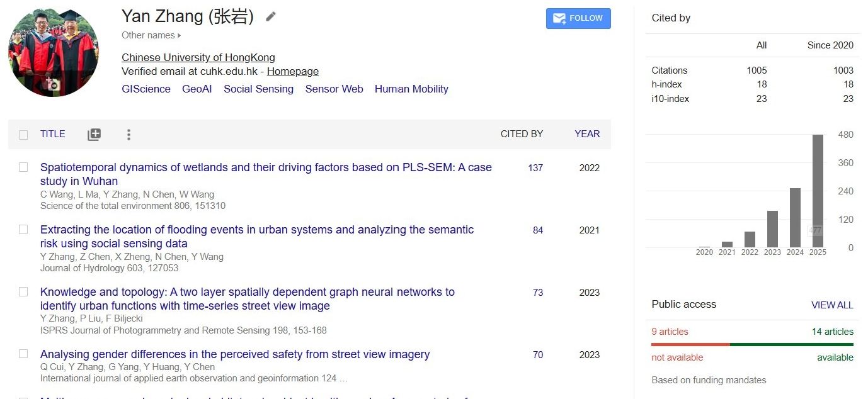Click the green available-articles progress bar
Image resolution: width=868 pixels, height=399 pixels.
pos(791,344)
